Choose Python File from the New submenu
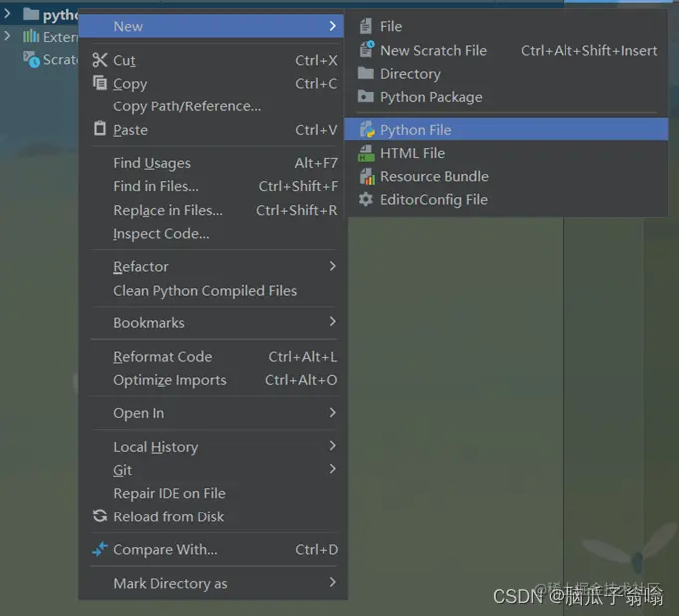 pos(506,129)
